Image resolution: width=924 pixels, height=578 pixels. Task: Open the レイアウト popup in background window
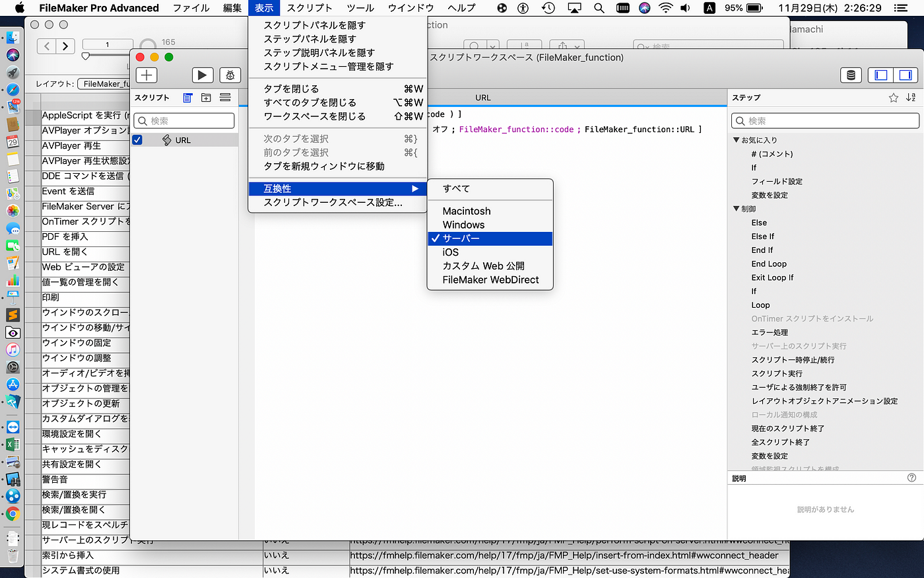pos(104,84)
